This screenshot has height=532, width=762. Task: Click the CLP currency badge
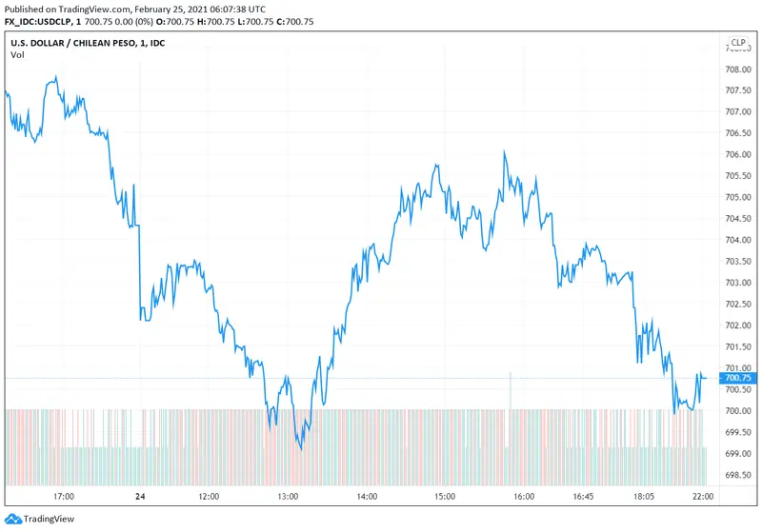[x=738, y=43]
